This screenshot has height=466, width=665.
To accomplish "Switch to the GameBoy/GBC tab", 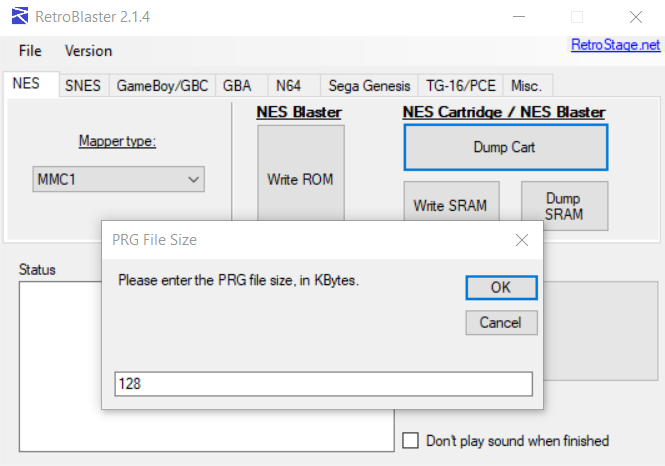I will coord(162,86).
